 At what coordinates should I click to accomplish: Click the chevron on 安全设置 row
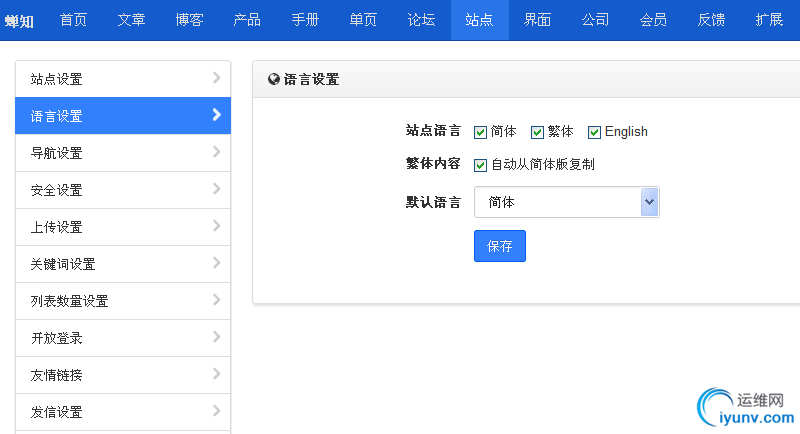217,189
